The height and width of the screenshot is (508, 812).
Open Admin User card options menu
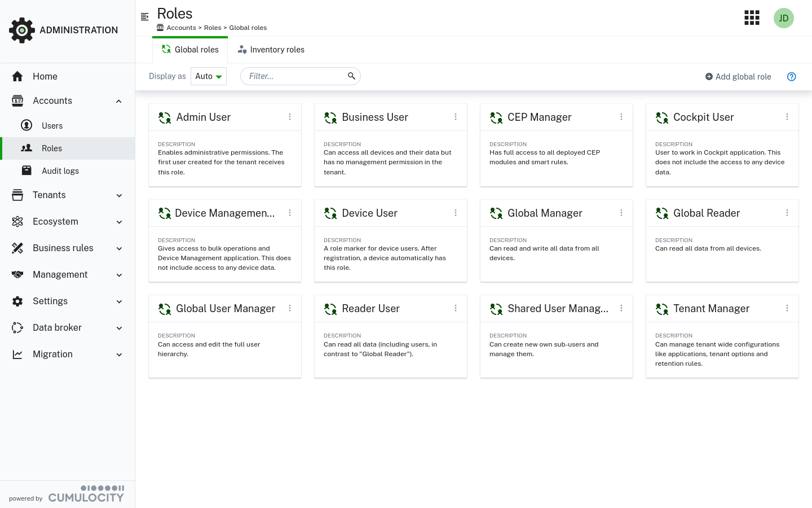click(290, 117)
